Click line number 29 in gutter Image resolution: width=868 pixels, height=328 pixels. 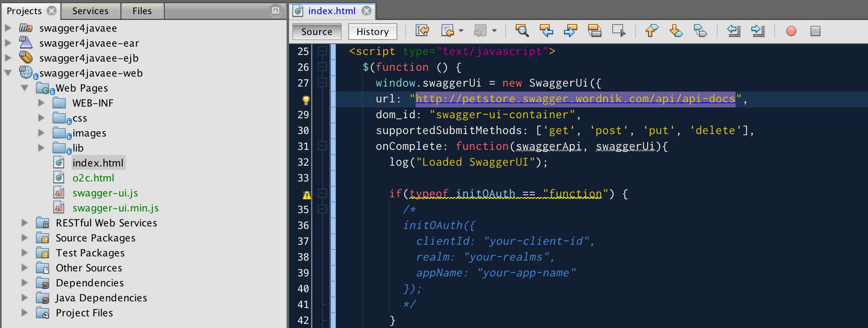[x=303, y=114]
